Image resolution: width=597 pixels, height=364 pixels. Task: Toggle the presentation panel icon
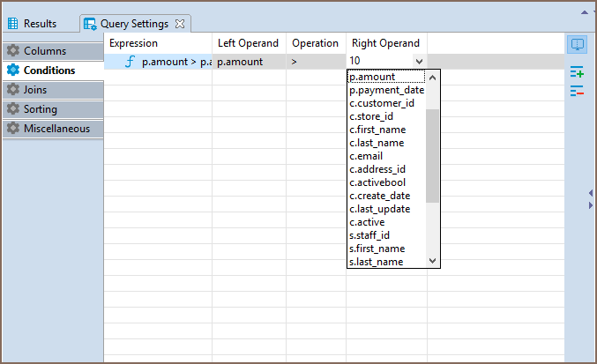pos(578,44)
